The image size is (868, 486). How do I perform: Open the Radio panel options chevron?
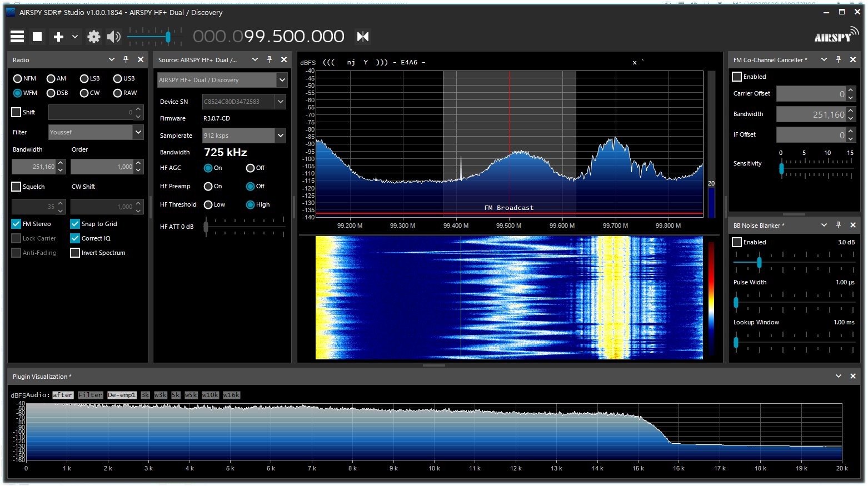(112, 59)
